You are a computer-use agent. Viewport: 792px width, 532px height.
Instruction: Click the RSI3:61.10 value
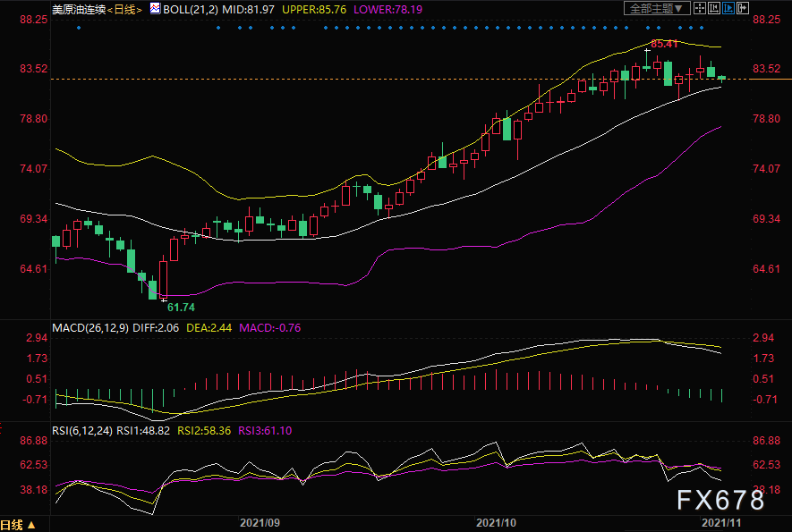click(265, 431)
